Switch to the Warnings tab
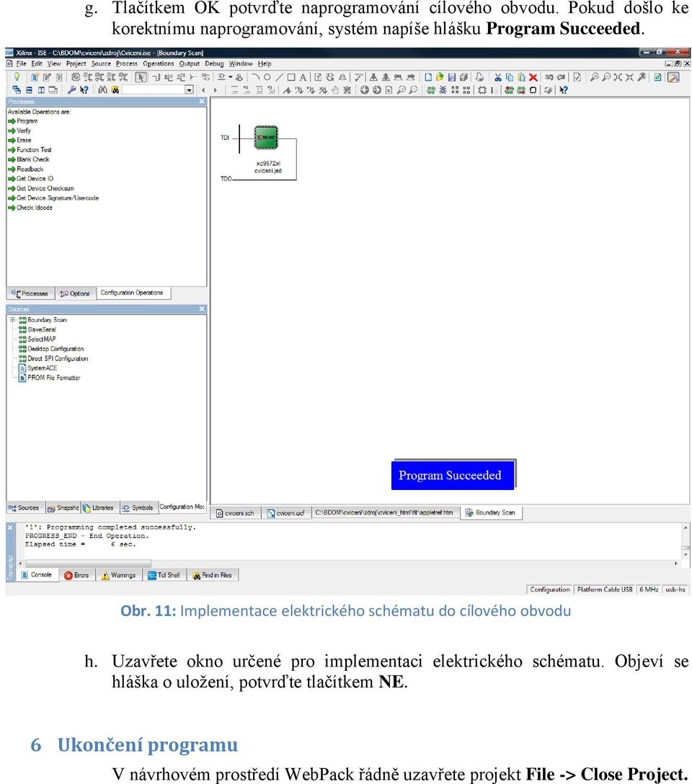692x784 pixels. (118, 575)
